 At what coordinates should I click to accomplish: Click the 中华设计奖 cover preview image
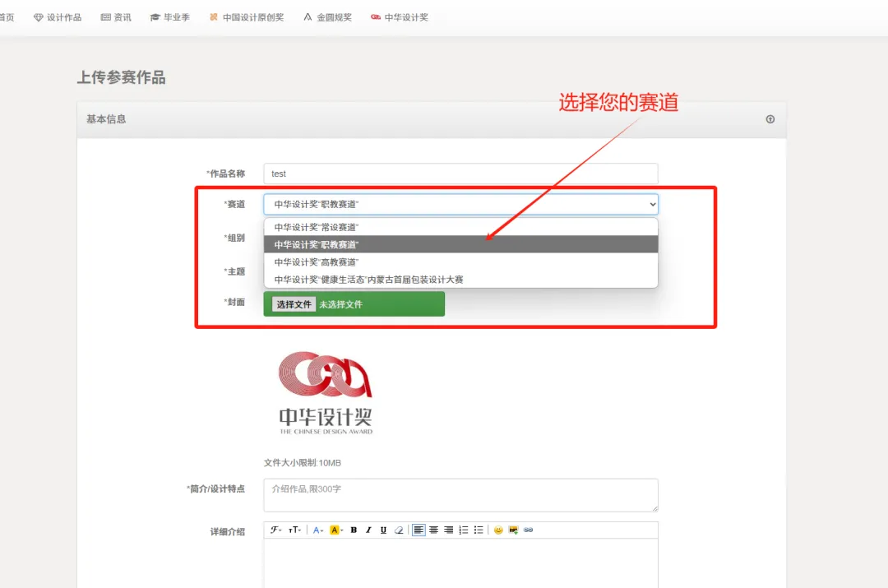pos(326,392)
